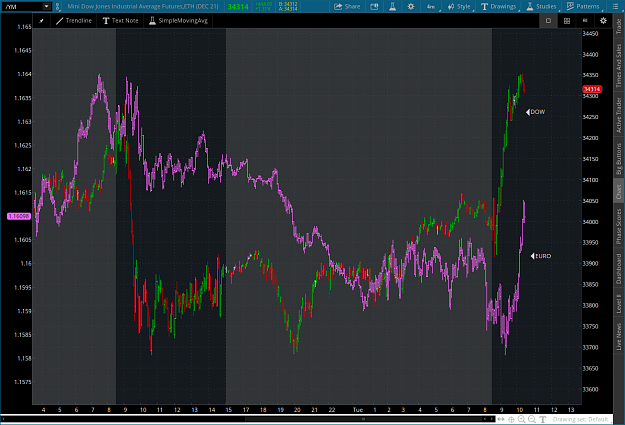The height and width of the screenshot is (425, 625).
Task: Click the SimpleMovingAvg study button
Action: [x=179, y=21]
